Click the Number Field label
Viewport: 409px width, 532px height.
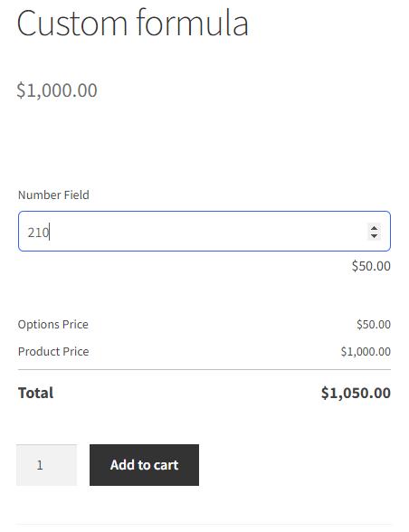tap(53, 195)
